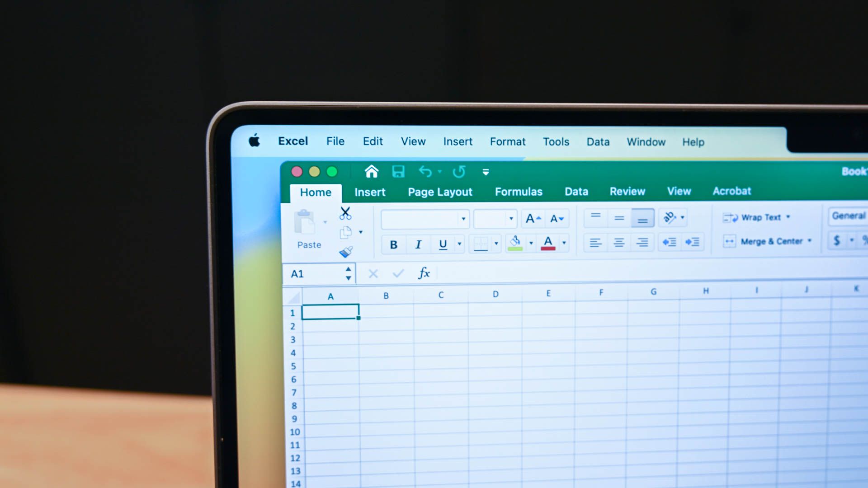The height and width of the screenshot is (488, 868).
Task: Click the Acrobat ribbon tab
Action: coord(731,191)
